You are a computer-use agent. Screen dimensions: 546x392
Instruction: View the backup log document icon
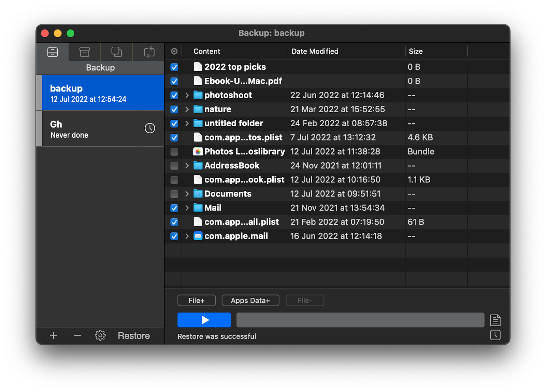point(495,320)
